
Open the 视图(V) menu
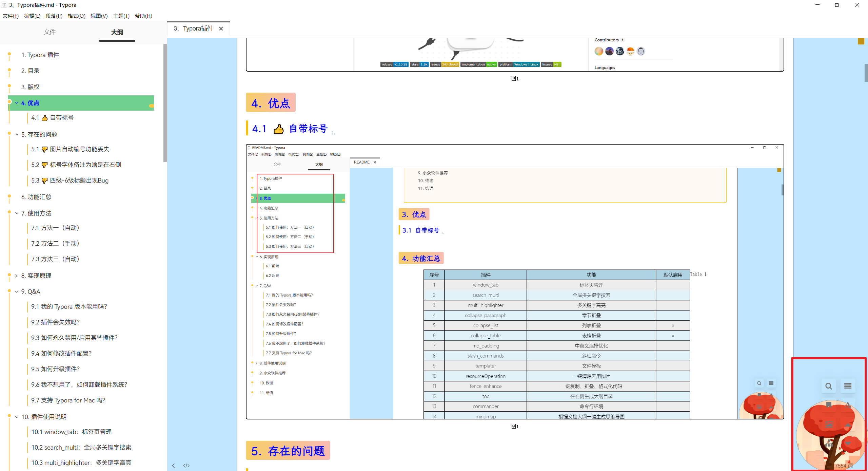[x=99, y=16]
